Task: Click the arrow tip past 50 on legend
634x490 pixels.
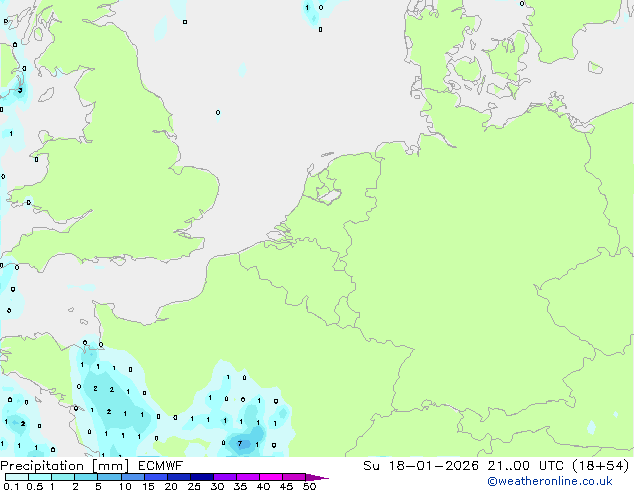Action: (317, 477)
